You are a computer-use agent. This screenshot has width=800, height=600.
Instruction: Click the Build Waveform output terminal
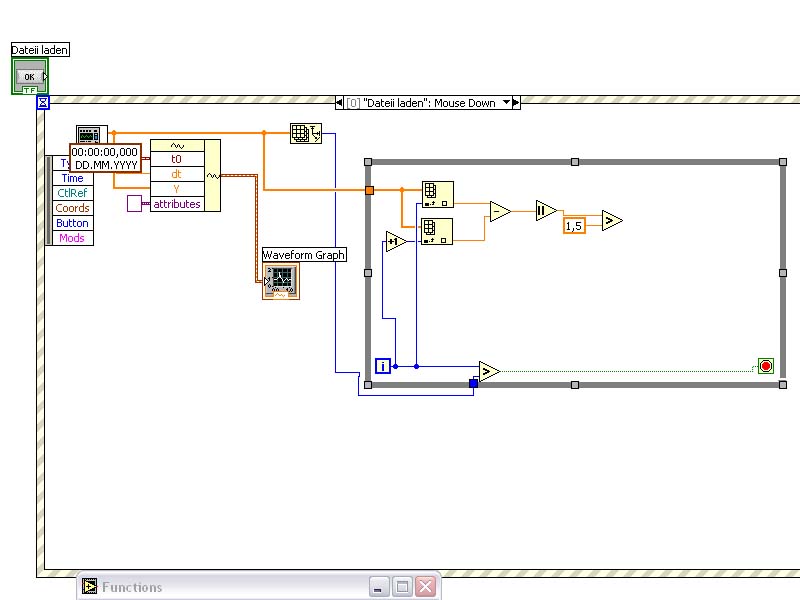(x=213, y=176)
